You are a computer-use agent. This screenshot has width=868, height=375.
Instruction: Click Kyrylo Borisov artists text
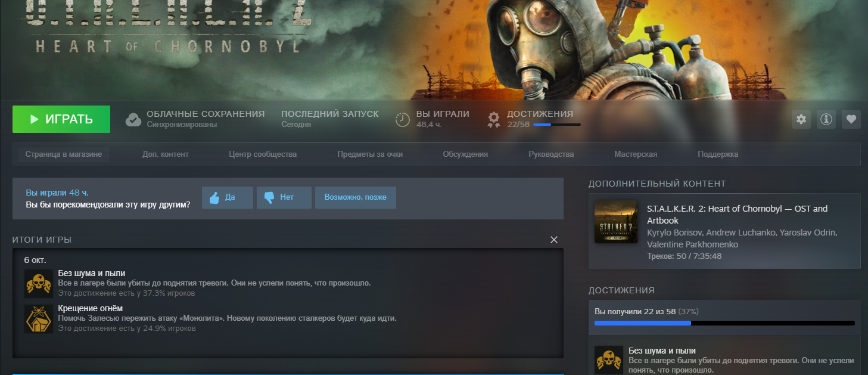742,238
